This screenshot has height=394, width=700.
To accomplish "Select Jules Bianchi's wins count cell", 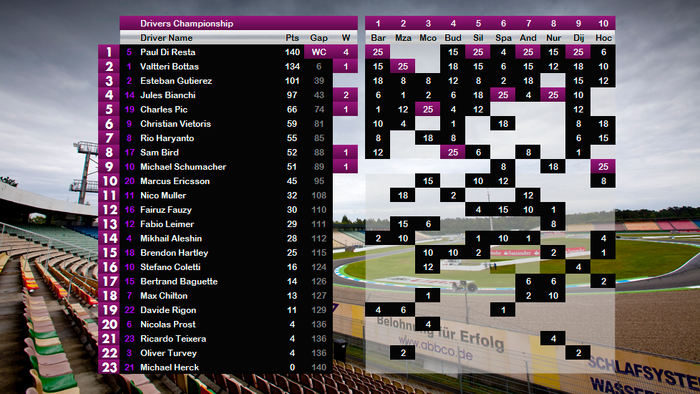I will coord(346,95).
